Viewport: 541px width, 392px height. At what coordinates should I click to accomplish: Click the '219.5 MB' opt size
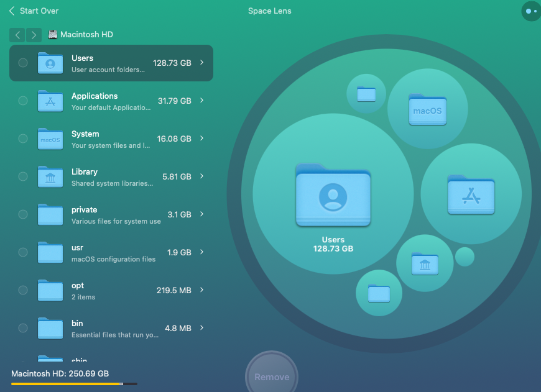(x=174, y=290)
